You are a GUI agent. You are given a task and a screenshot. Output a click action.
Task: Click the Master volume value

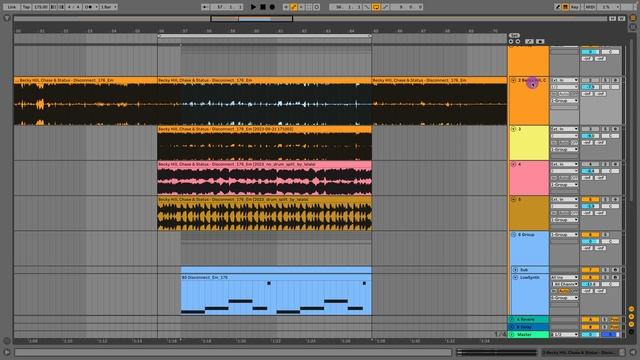coord(590,334)
